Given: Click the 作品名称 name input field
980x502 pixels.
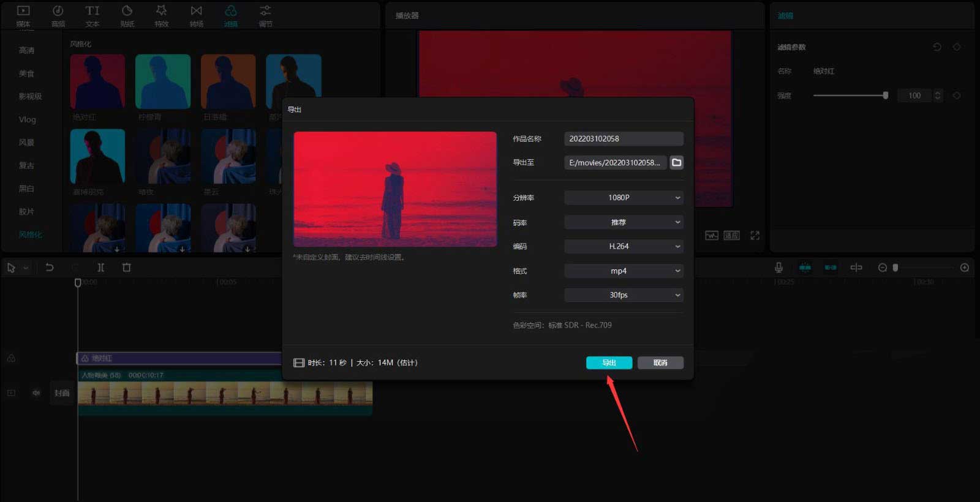Looking at the screenshot, I should click(623, 139).
